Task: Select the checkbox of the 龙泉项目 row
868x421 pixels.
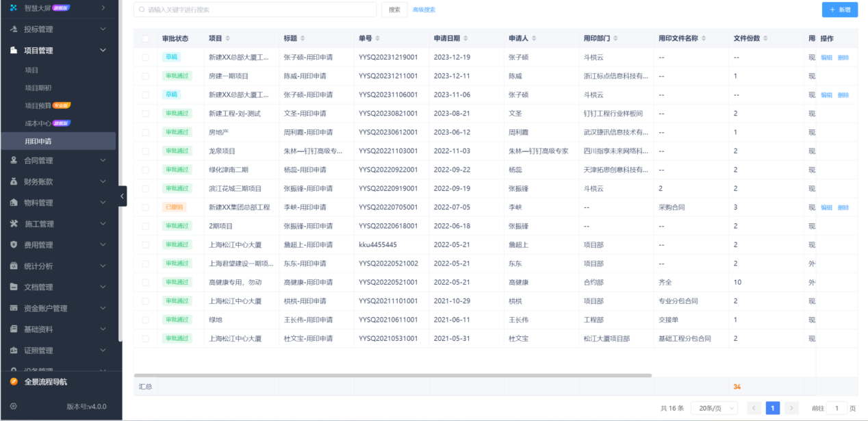Action: (145, 151)
